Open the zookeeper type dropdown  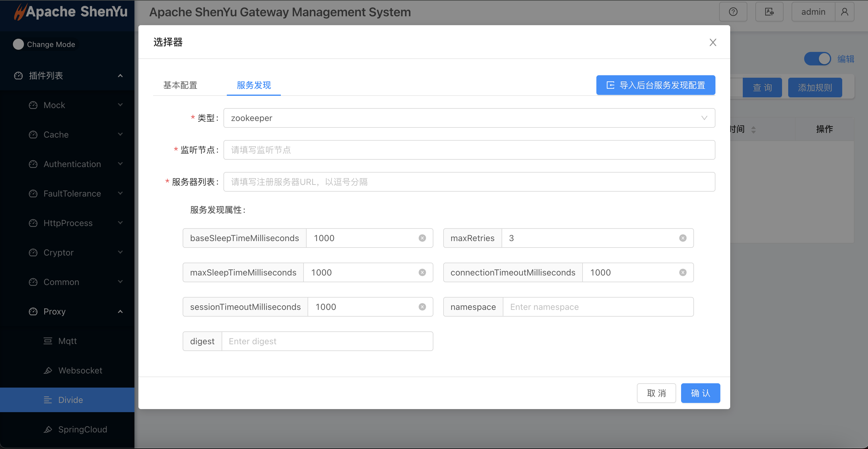coord(469,118)
